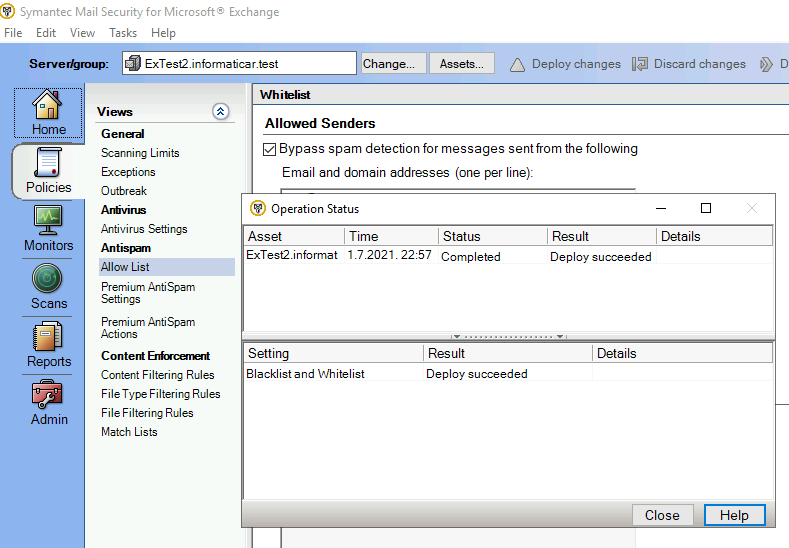Click upper Result column header beside Status
Image resolution: width=789 pixels, height=548 pixels.
pos(602,236)
